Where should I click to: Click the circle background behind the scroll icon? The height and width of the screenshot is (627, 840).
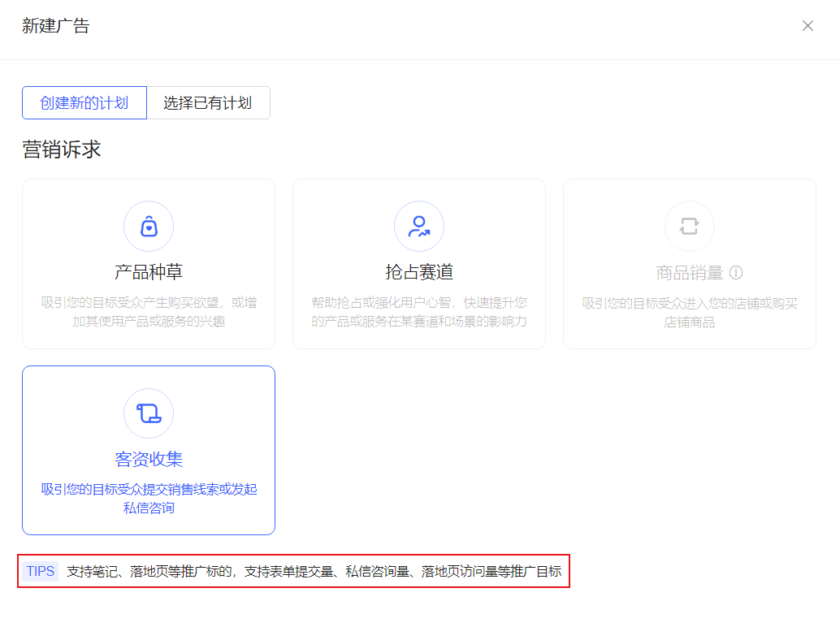149,413
